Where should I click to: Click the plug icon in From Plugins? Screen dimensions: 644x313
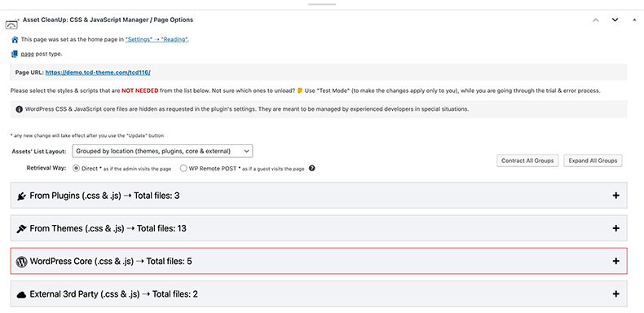click(x=21, y=196)
